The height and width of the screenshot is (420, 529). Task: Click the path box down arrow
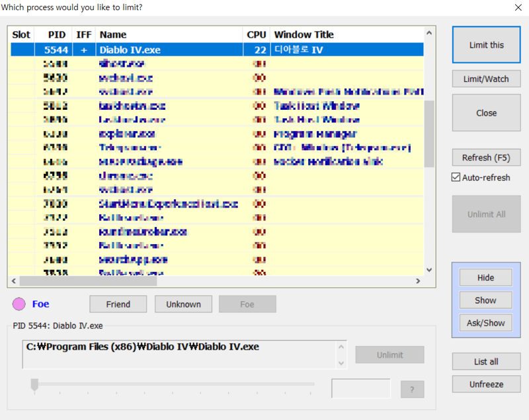[x=341, y=363]
